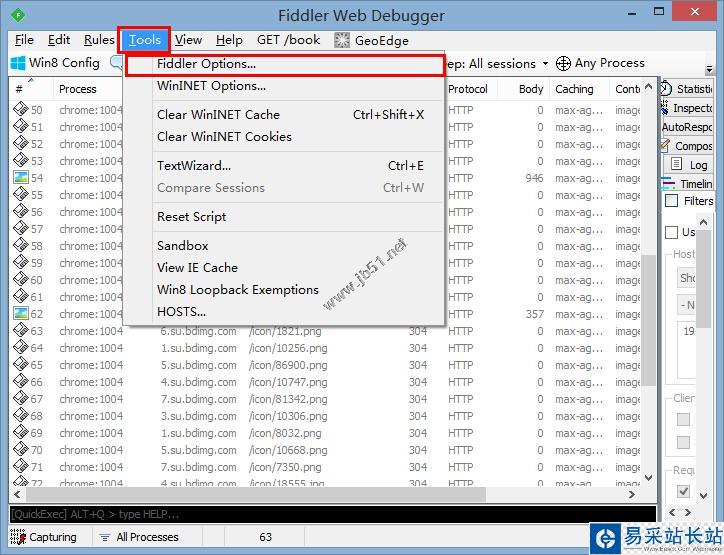Toggle first checkbox in Client group

click(x=683, y=419)
